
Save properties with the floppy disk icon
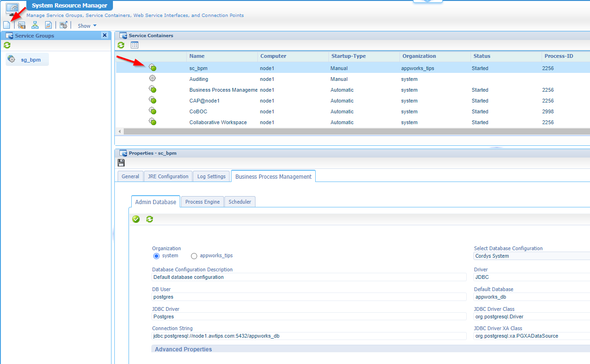coord(121,163)
